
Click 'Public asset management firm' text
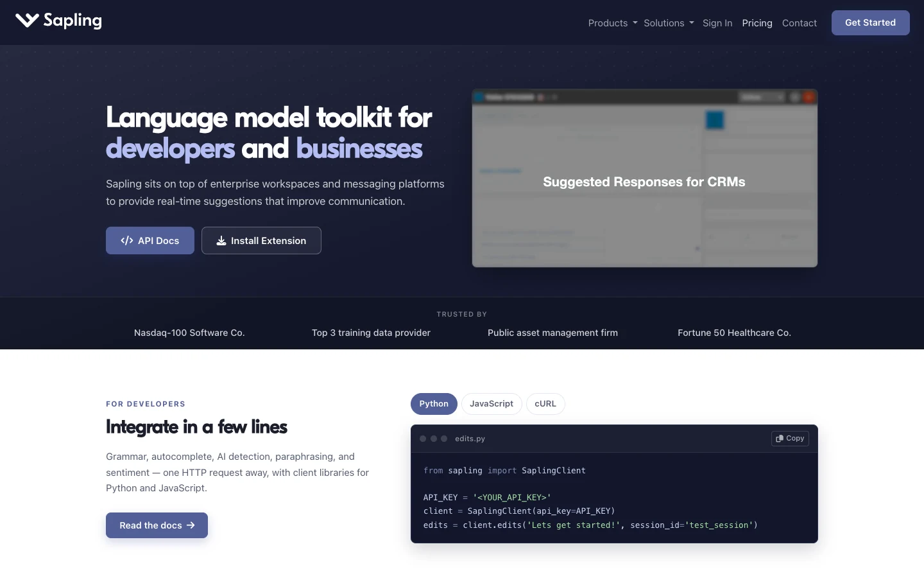(x=552, y=333)
